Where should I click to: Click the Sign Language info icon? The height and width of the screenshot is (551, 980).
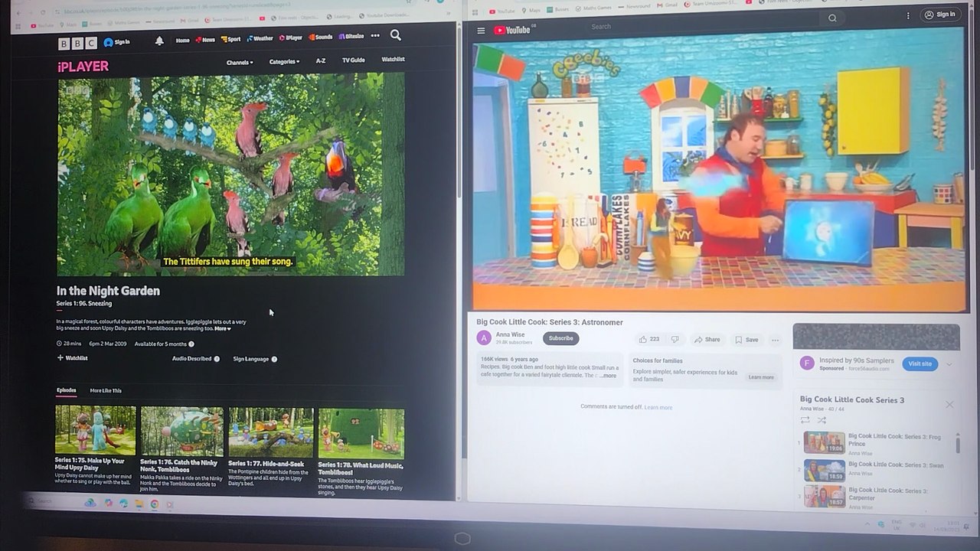[x=274, y=359]
